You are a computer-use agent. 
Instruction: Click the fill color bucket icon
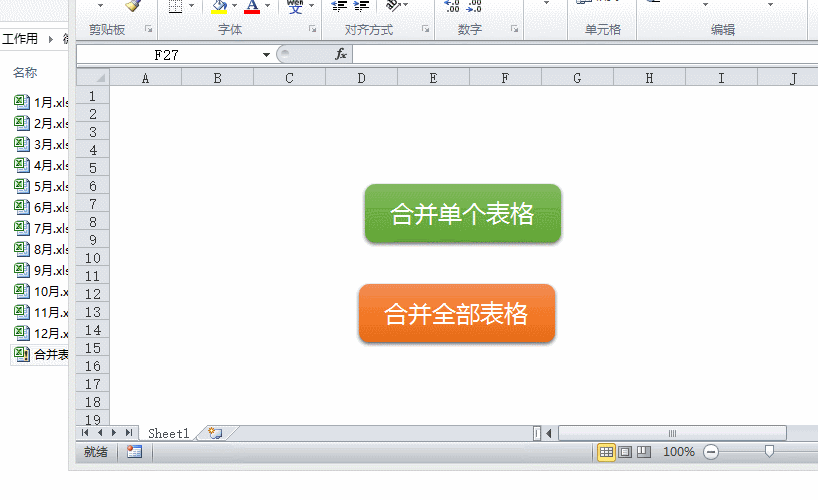point(220,6)
